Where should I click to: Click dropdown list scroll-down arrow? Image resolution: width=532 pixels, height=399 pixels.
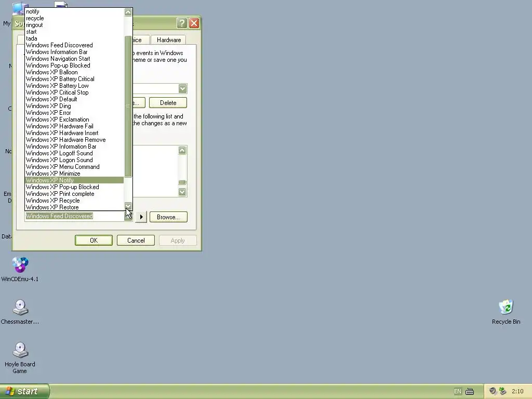[128, 206]
